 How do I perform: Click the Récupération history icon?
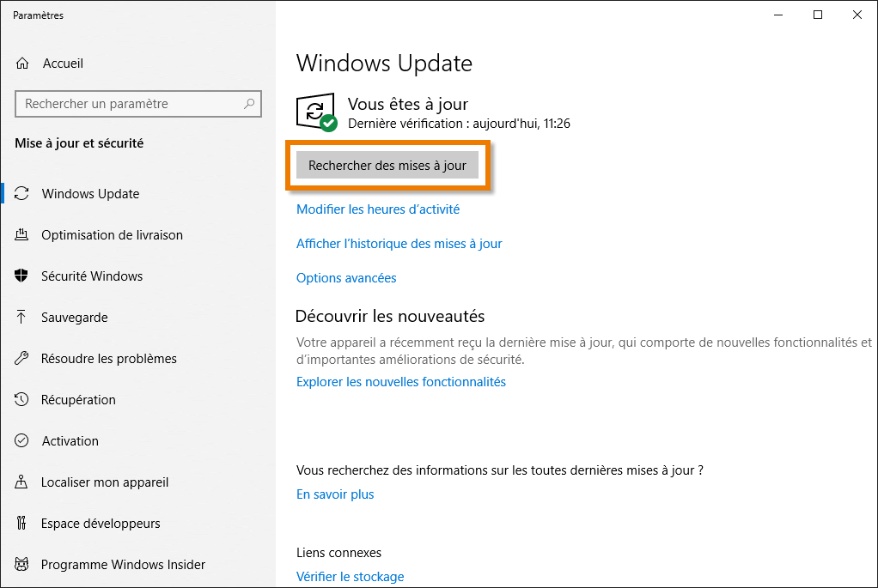pyautogui.click(x=22, y=400)
